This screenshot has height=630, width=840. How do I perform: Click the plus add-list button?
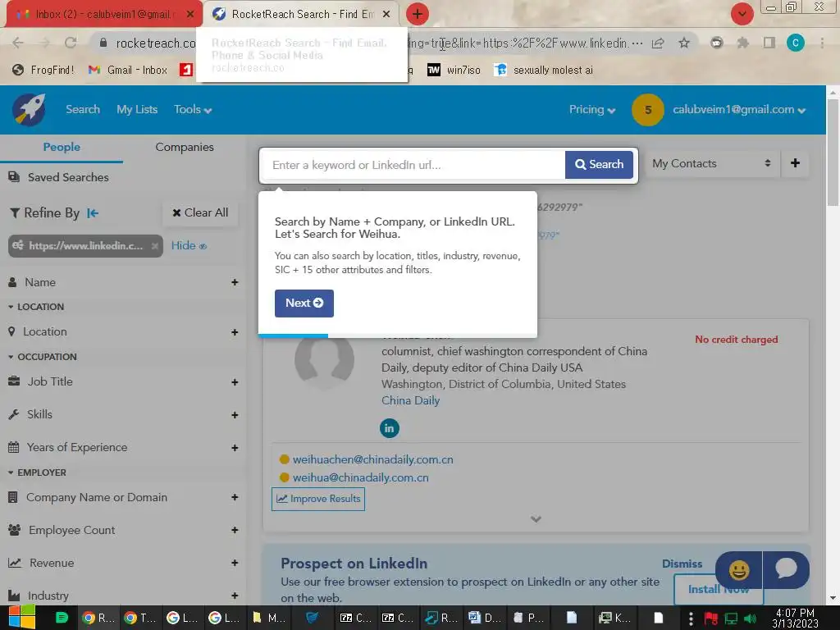795,163
